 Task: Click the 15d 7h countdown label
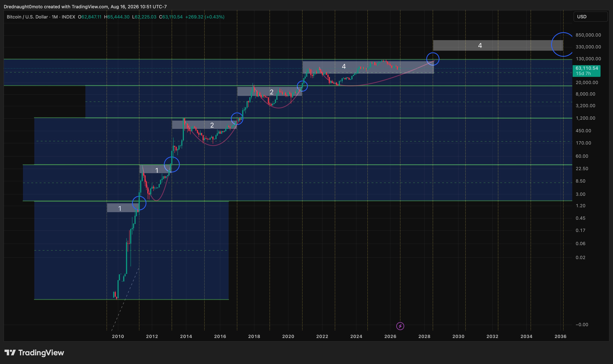coord(583,74)
